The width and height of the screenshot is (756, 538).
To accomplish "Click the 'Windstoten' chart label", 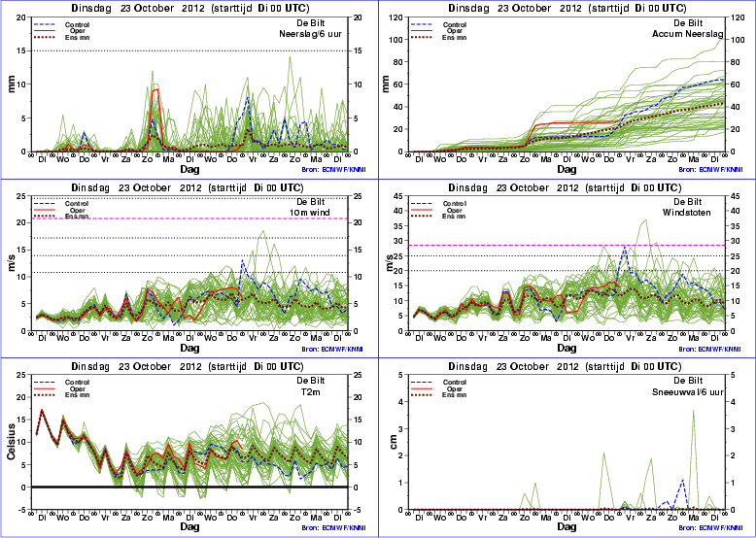I will (688, 213).
